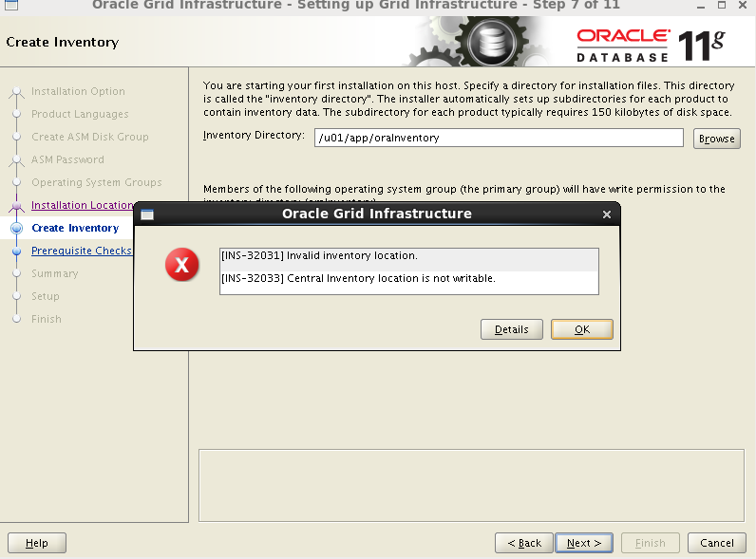Open Details of the installer error

(512, 329)
